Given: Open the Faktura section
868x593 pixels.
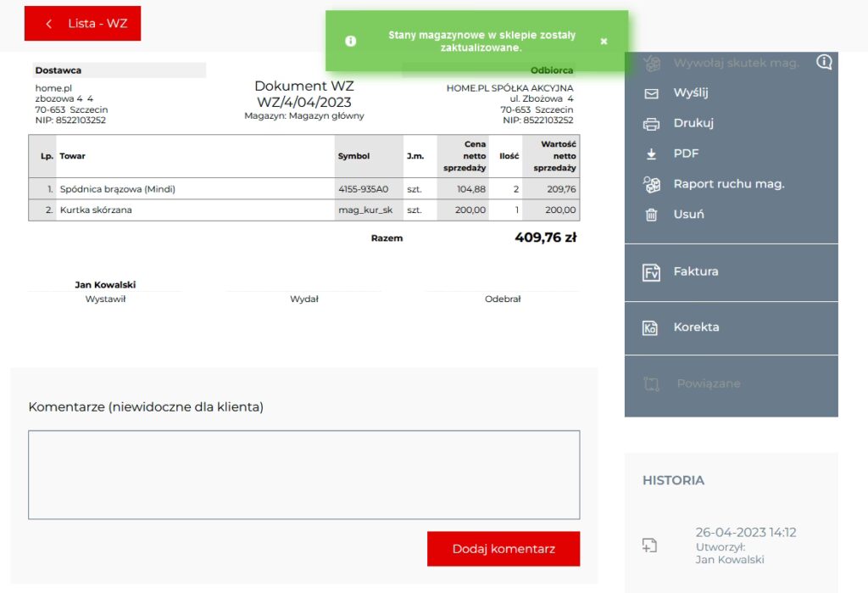Looking at the screenshot, I should pos(695,272).
